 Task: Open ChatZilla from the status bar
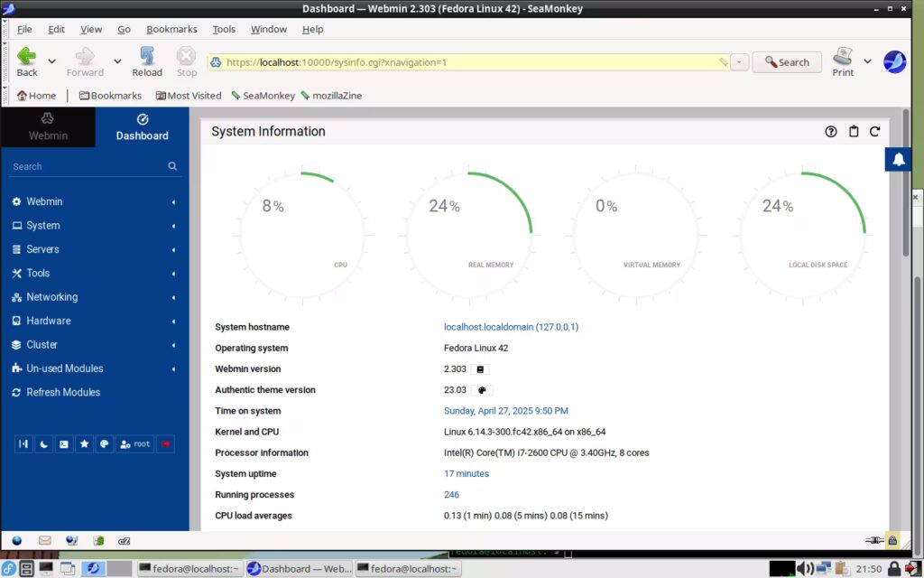[124, 540]
